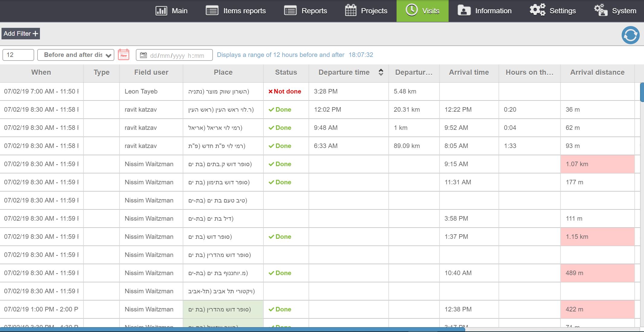Click the calendar icon in date field
The image size is (644, 332).
143,55
